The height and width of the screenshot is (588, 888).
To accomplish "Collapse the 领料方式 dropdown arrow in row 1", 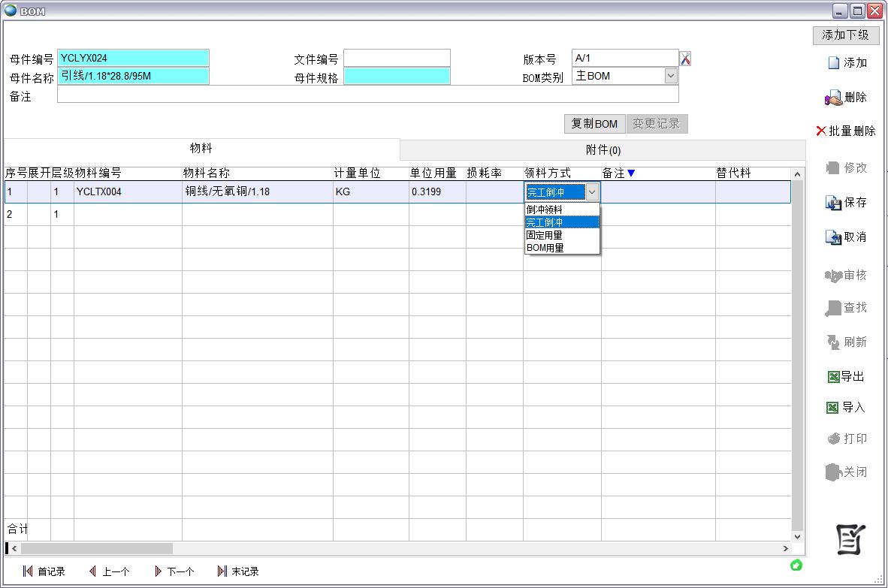I will (x=592, y=192).
